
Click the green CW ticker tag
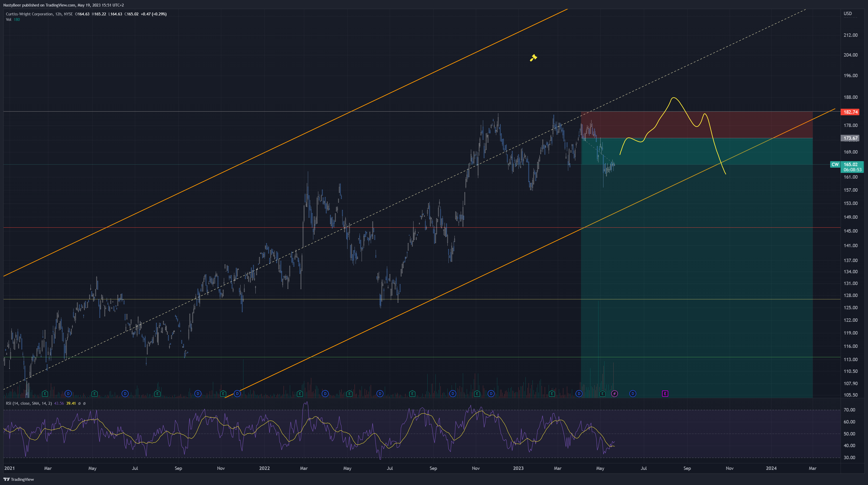(x=835, y=164)
